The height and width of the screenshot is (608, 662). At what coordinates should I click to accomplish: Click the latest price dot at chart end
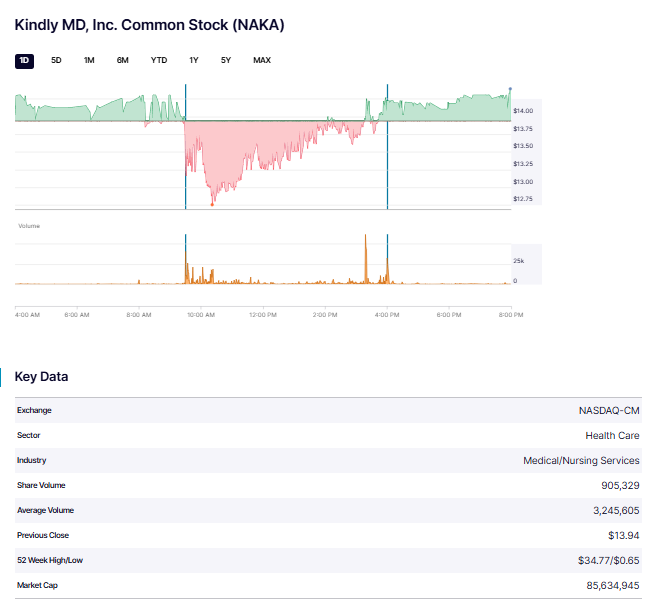click(x=510, y=89)
